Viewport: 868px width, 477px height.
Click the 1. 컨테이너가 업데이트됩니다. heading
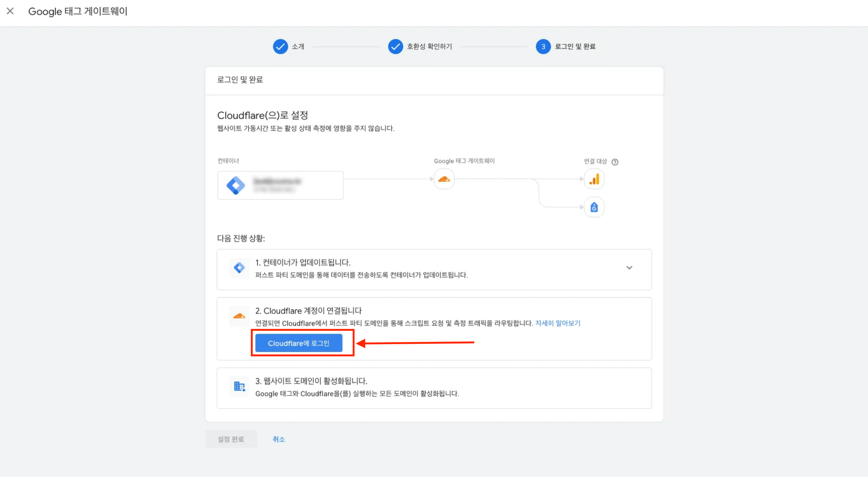click(x=303, y=262)
